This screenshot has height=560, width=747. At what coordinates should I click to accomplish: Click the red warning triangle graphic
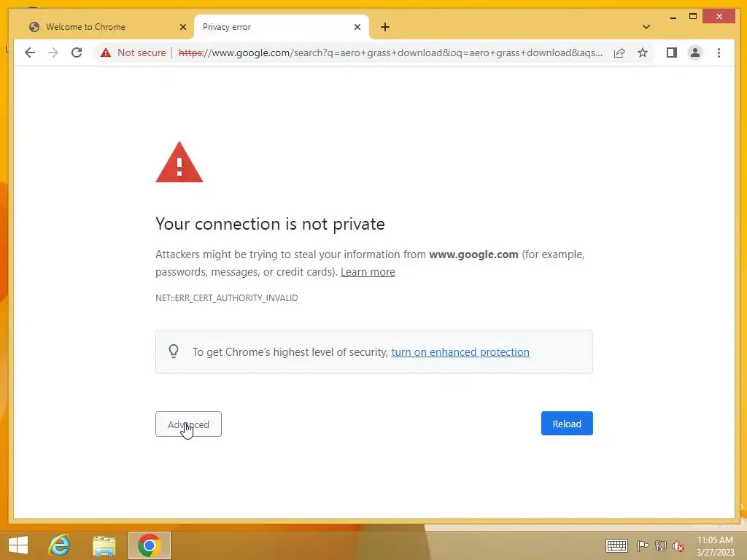[x=179, y=163]
